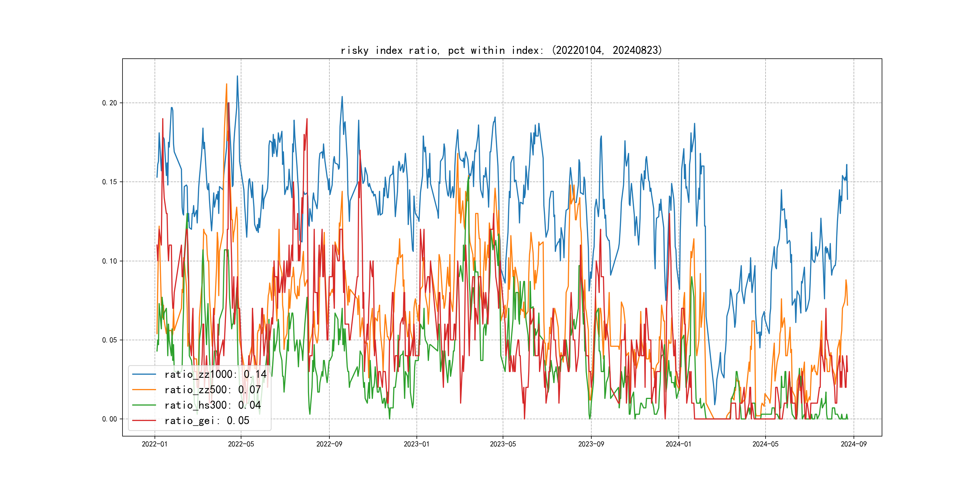Click the blue ratio_zz1000 legend line
This screenshot has width=980, height=490.
144,374
